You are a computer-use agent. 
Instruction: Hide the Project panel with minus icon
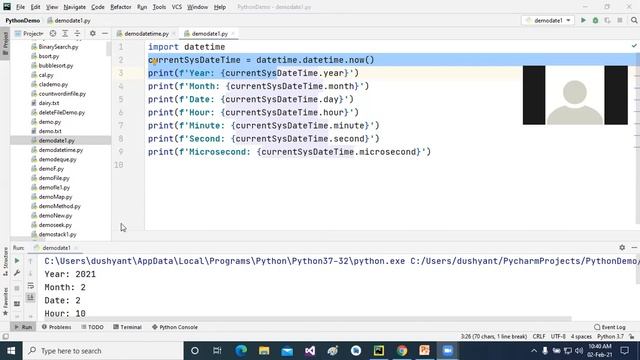[105, 33]
